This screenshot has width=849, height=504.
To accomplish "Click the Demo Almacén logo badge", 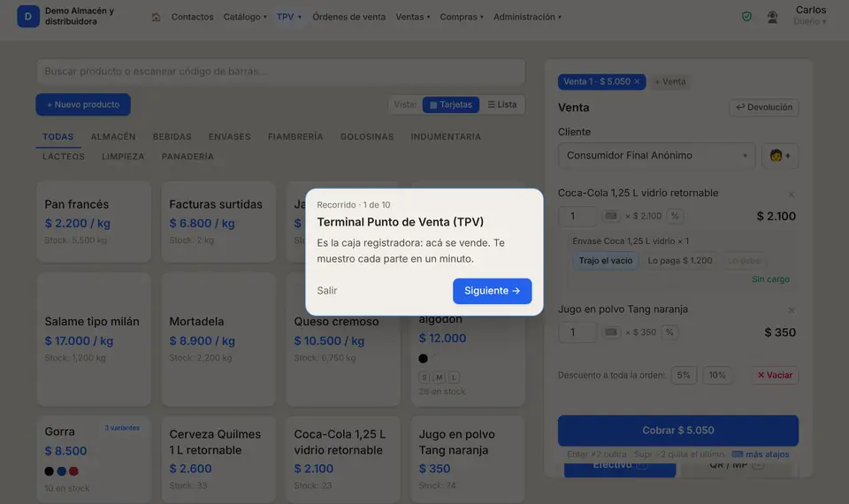I will pos(28,16).
